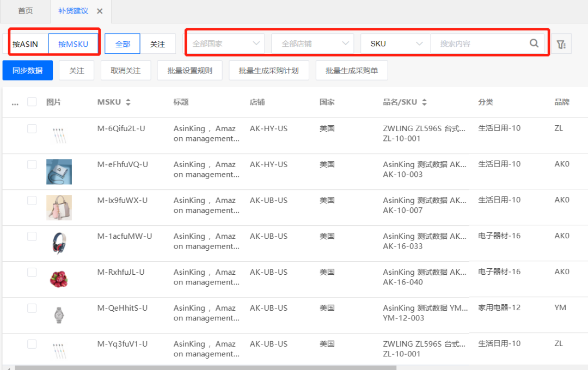Open the filter funnel icon beside search
588x370 pixels.
(x=561, y=44)
